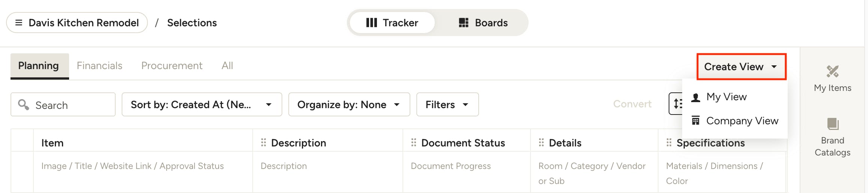Open the Organize by None dropdown
This screenshot has width=868, height=193.
point(349,104)
